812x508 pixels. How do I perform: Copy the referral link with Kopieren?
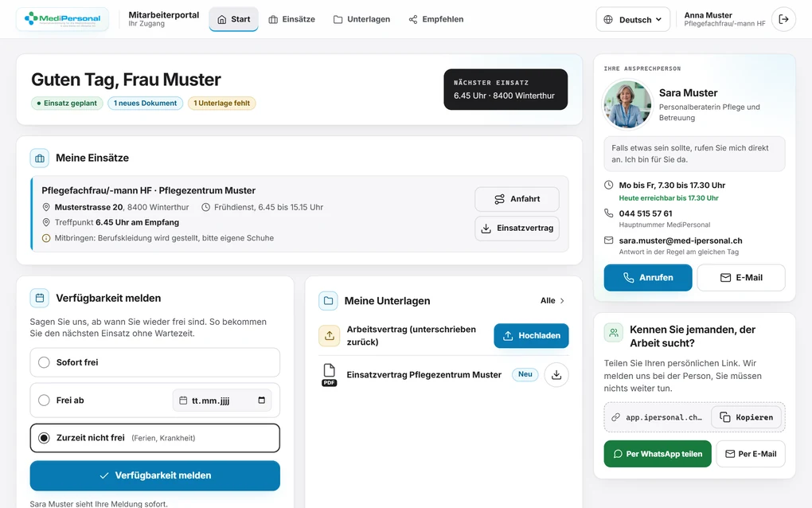(x=746, y=417)
